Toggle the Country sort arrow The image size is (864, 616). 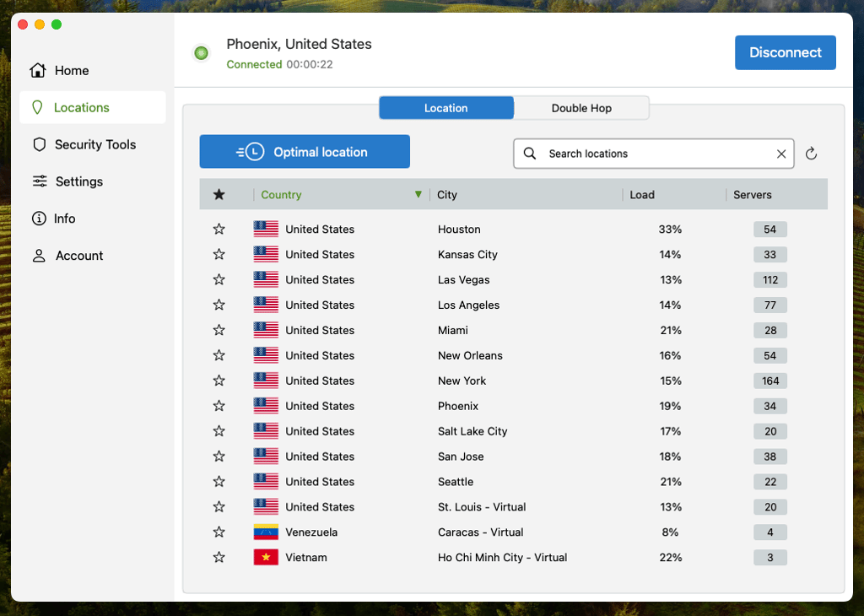[418, 194]
